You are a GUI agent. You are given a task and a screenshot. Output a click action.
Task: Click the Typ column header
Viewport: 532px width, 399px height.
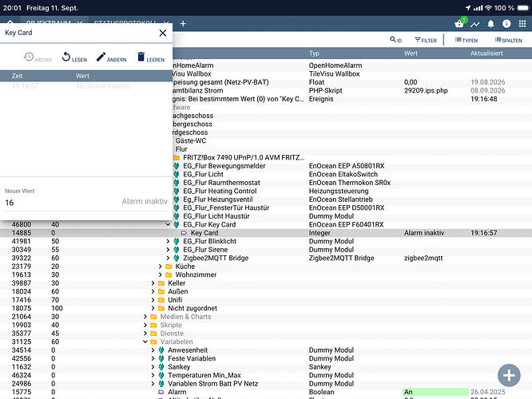pyautogui.click(x=314, y=53)
